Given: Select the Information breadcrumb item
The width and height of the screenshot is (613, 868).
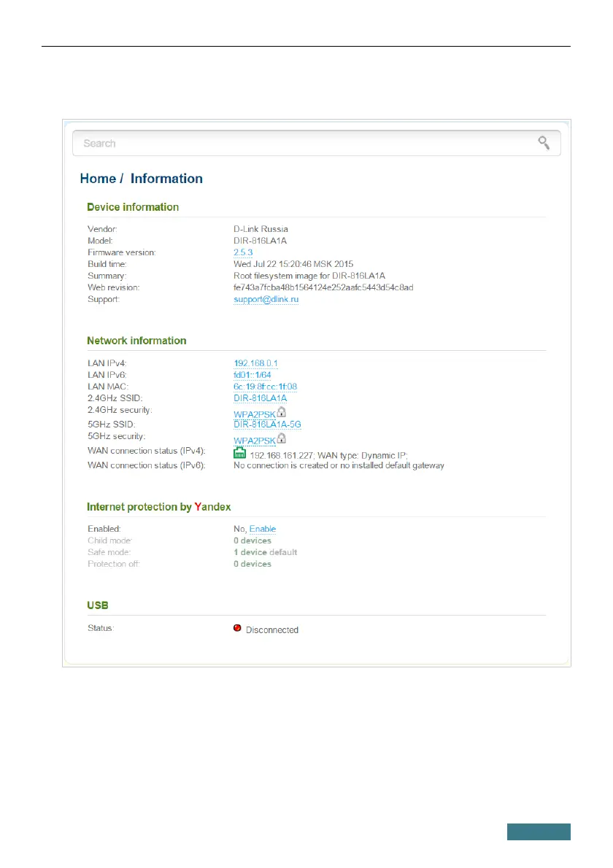Looking at the screenshot, I should click(x=166, y=179).
